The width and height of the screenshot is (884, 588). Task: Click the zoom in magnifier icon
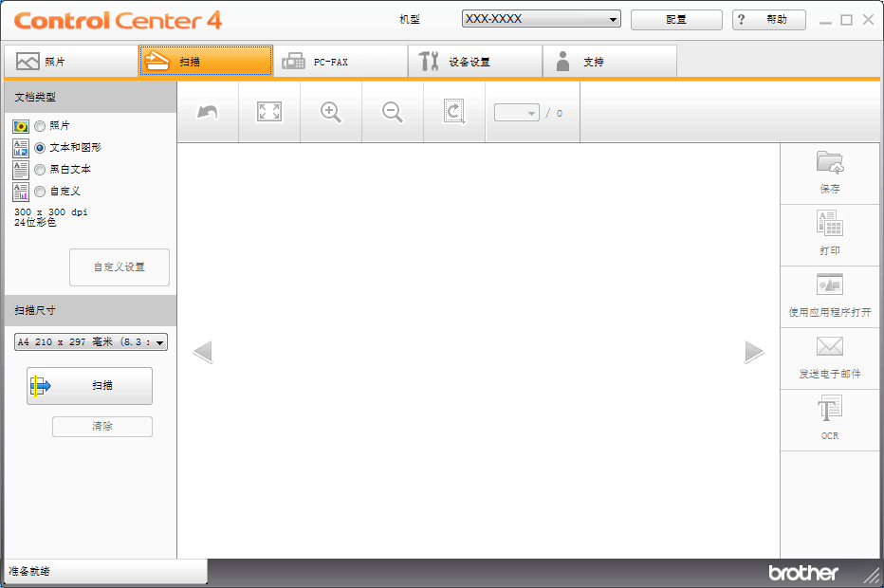[x=331, y=112]
